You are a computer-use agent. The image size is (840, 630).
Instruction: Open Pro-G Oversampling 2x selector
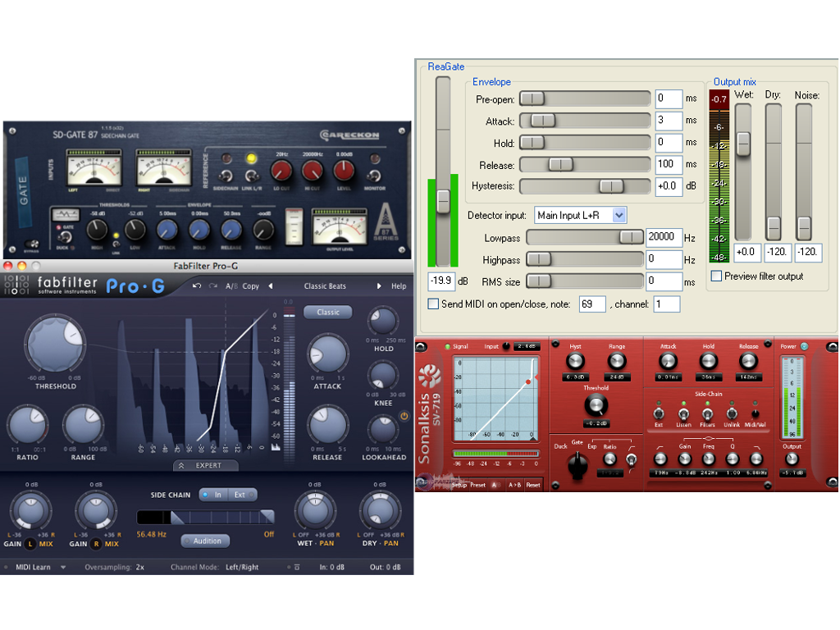coord(139,567)
